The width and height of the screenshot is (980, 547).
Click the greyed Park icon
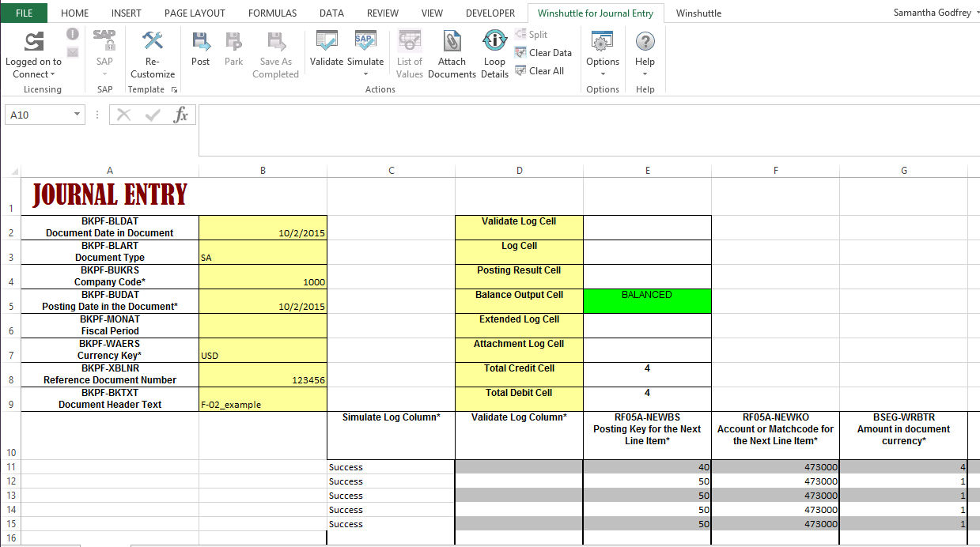coord(233,41)
